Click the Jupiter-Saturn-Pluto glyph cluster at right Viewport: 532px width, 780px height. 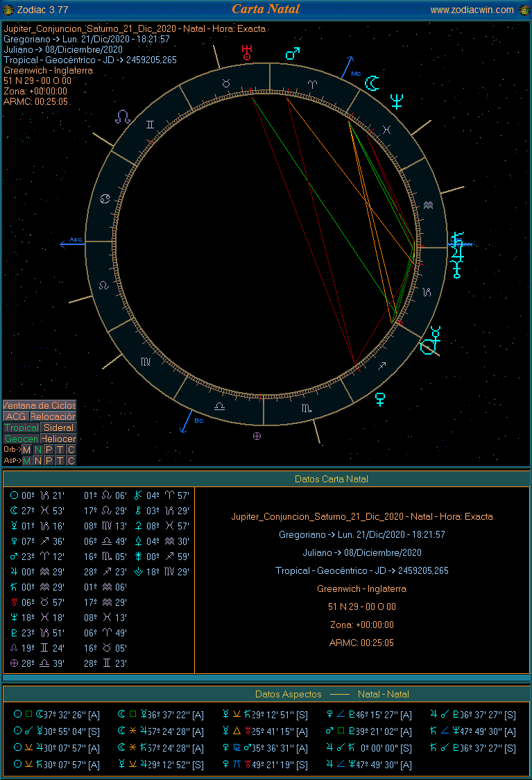(x=457, y=254)
